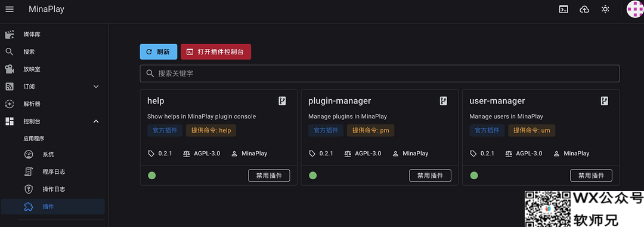
Task: Click the green status dot on plugin-manager card
Action: pos(313,176)
